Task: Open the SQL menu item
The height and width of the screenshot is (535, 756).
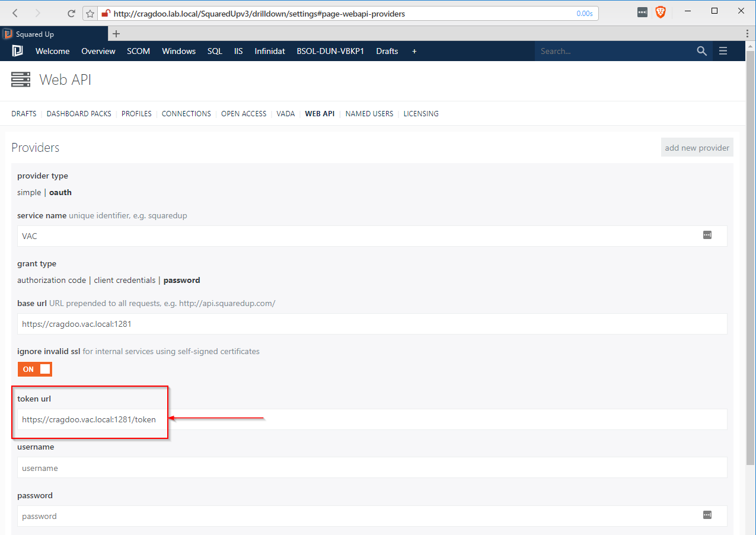Action: click(215, 51)
